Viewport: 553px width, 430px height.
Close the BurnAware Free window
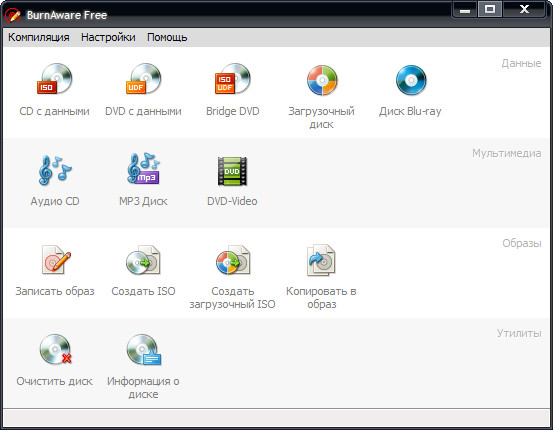coord(524,10)
